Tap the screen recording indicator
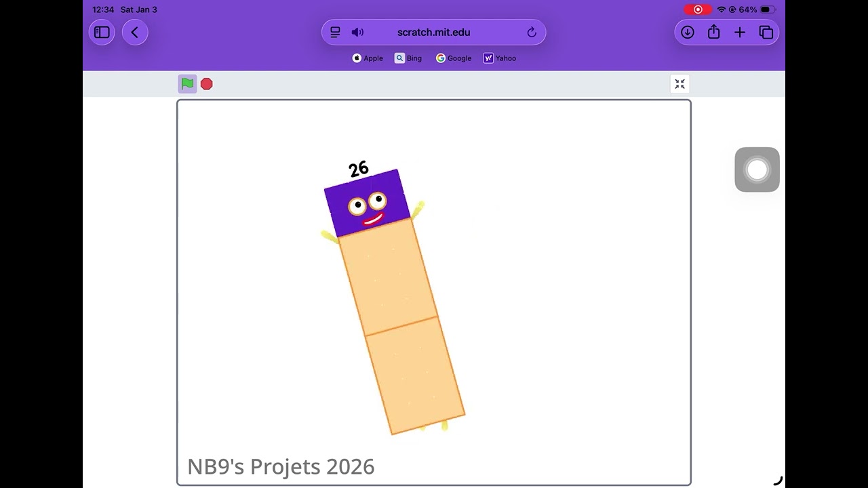 (x=698, y=9)
